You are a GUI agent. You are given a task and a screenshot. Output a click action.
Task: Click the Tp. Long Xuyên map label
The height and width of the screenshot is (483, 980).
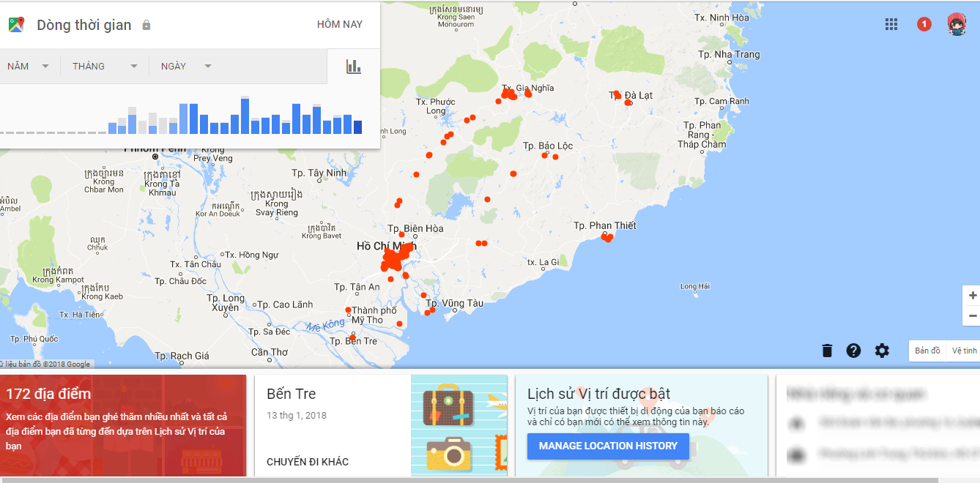pos(225,303)
